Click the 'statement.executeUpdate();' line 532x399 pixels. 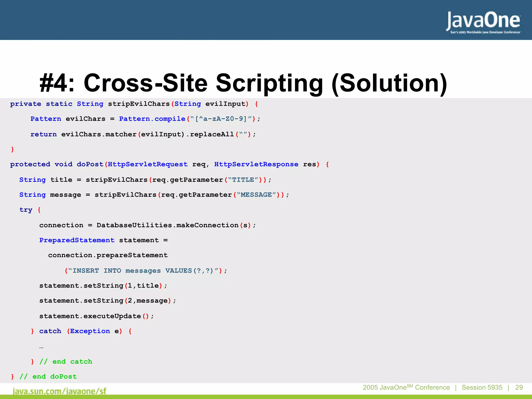[x=97, y=316]
